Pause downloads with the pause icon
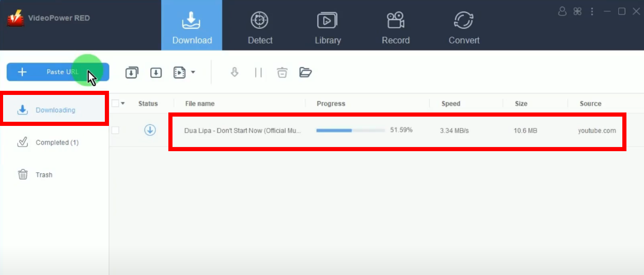This screenshot has height=275, width=644. coord(258,73)
